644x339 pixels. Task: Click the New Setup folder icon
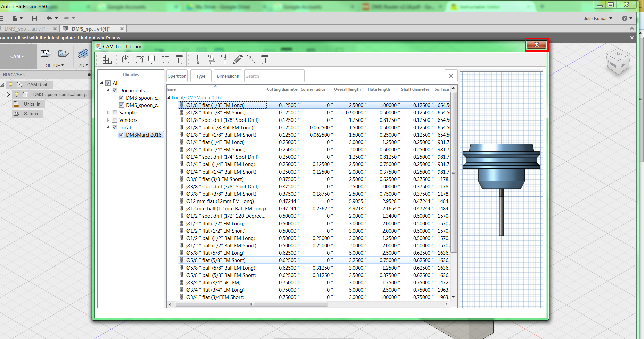(46, 53)
